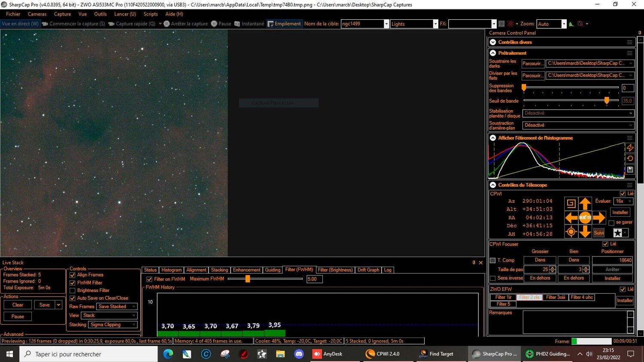This screenshot has width=644, height=362.
Task: Click the histogram reset circular arrow icon
Action: [x=630, y=158]
